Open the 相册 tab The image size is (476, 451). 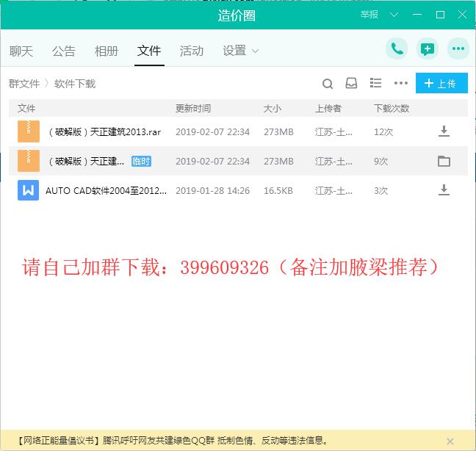point(106,51)
